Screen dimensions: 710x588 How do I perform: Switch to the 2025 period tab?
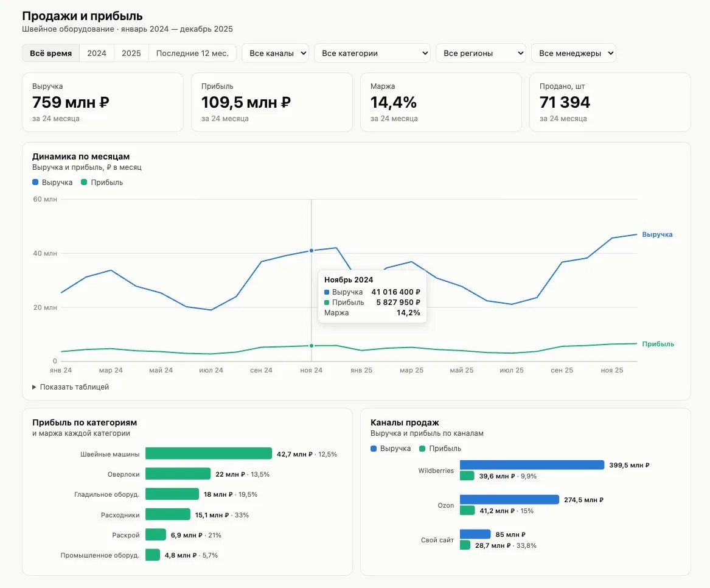[131, 53]
